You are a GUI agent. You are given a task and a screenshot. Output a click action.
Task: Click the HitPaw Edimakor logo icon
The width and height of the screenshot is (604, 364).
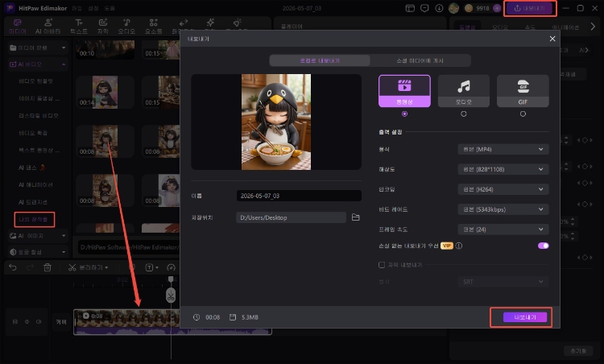point(10,8)
